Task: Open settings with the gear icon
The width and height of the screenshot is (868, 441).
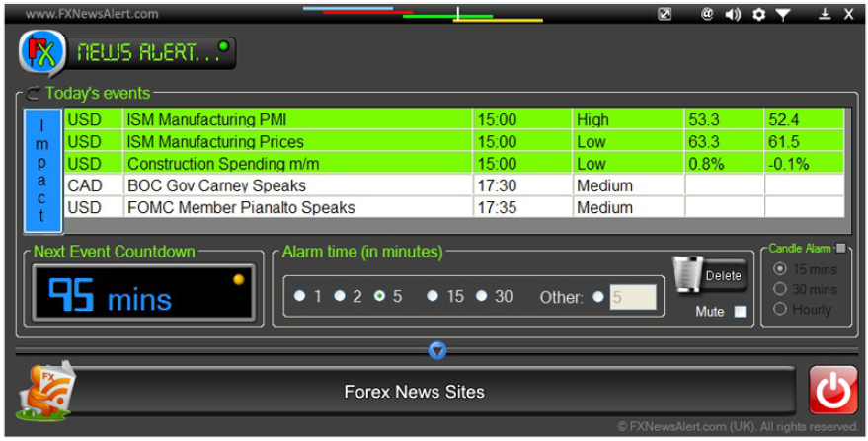Action: pos(759,15)
